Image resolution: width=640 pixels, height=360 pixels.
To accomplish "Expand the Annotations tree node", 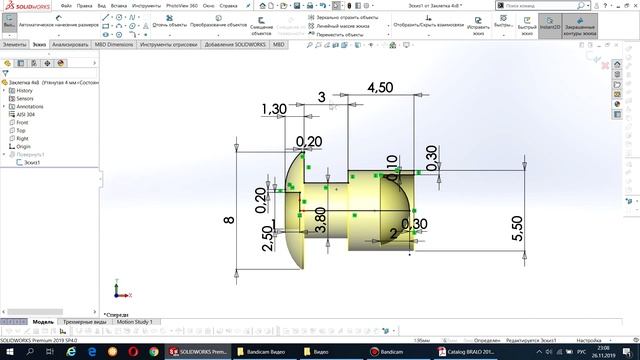I will [4, 107].
